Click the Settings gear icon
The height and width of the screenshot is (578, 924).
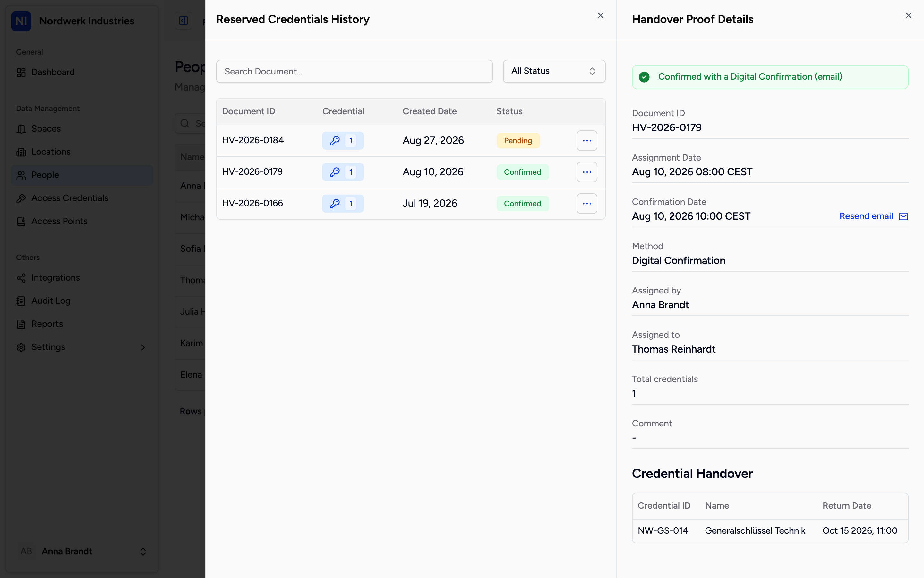coord(21,347)
